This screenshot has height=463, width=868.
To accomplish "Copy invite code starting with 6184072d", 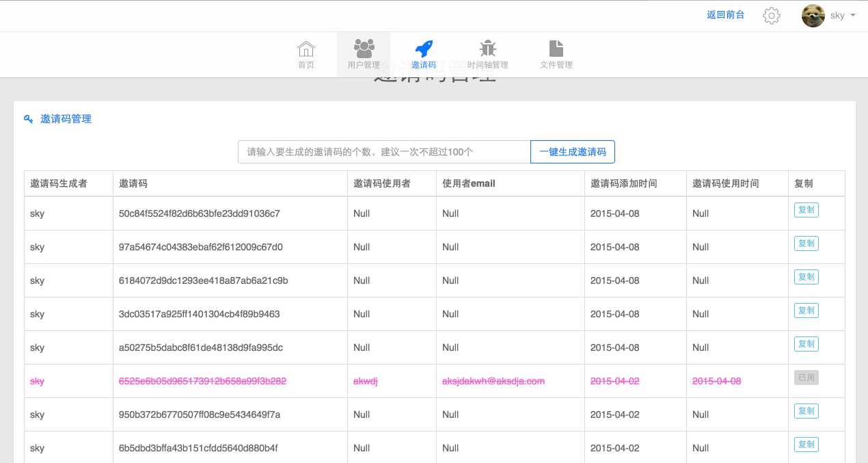I will click(x=806, y=277).
